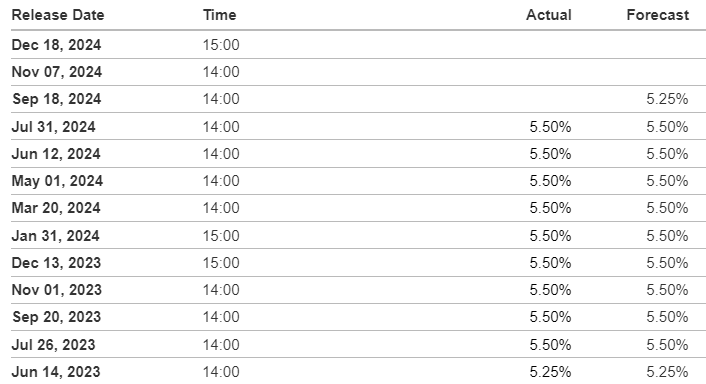This screenshot has width=706, height=384.
Task: Click the Jul 26, 2023 forecast value
Action: pos(667,345)
